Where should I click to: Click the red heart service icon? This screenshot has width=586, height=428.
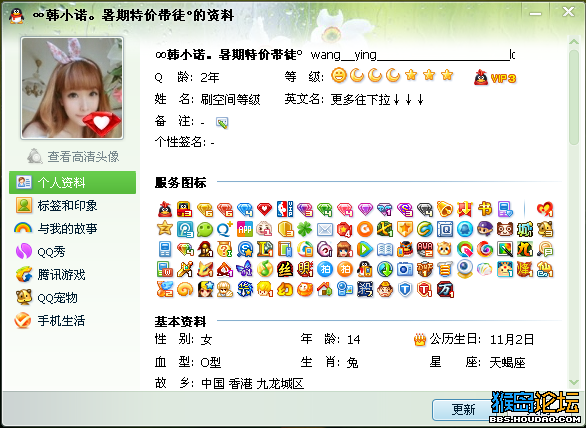tap(264, 209)
